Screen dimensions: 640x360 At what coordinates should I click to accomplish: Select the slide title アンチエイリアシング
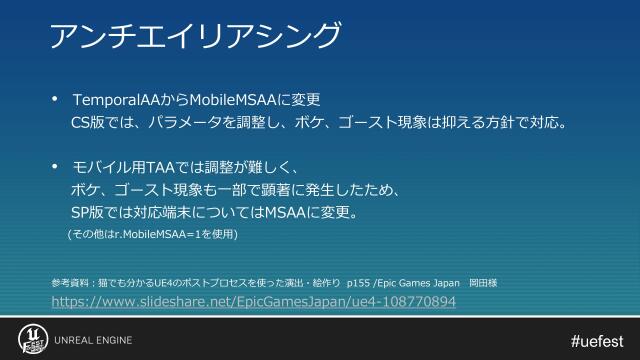point(195,36)
